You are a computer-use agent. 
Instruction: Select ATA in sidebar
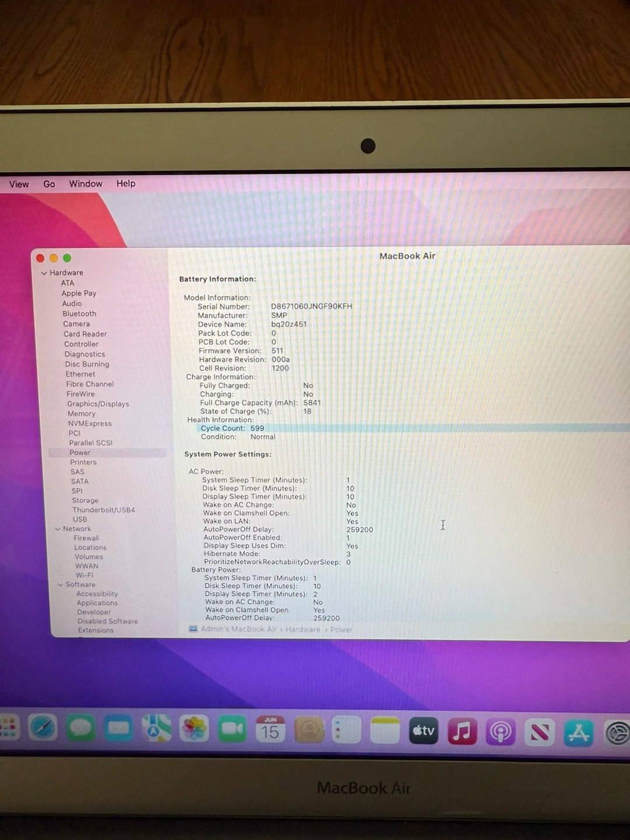[x=68, y=283]
